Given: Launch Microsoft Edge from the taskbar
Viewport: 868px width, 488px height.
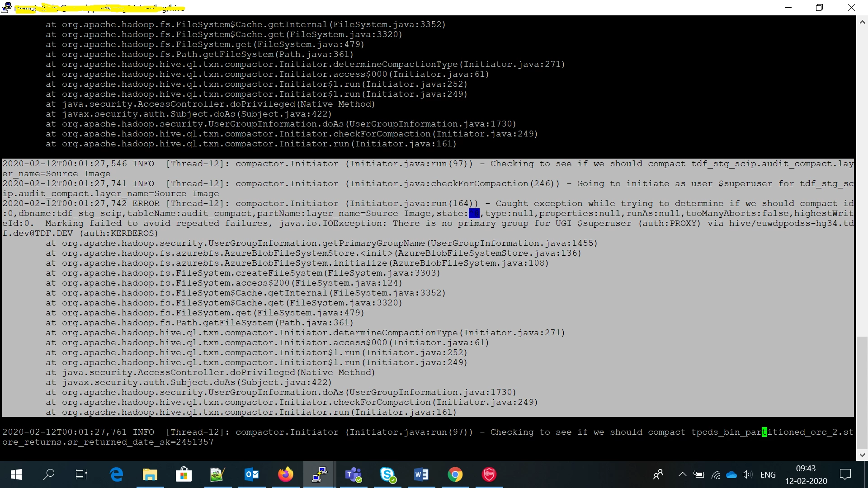Looking at the screenshot, I should click(116, 474).
